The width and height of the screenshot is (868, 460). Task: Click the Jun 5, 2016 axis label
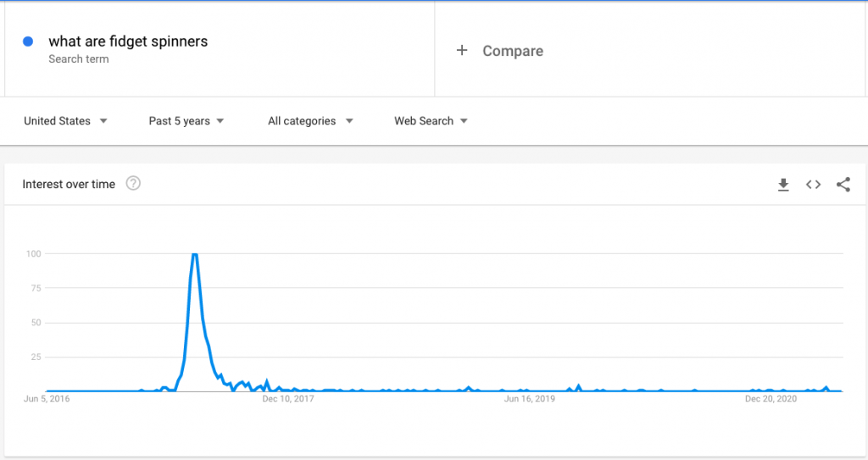(x=47, y=398)
